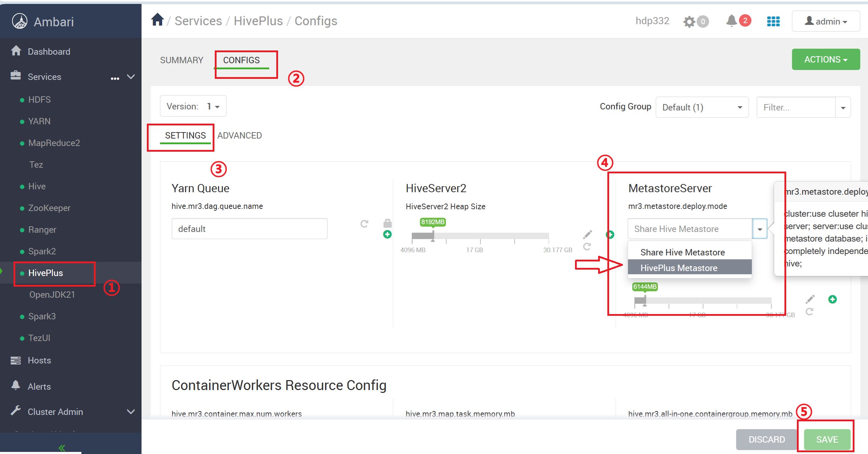Open the SETTINGS sub-tab
This screenshot has width=868, height=454.
click(x=185, y=135)
